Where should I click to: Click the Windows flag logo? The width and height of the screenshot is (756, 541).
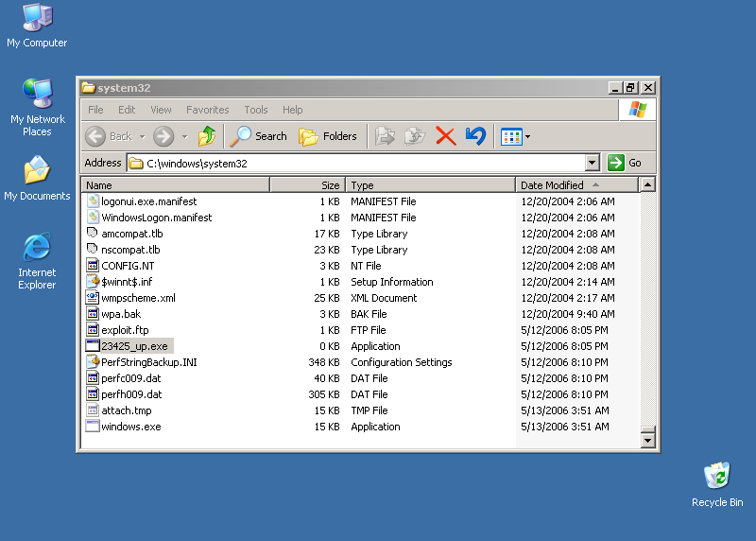click(637, 110)
